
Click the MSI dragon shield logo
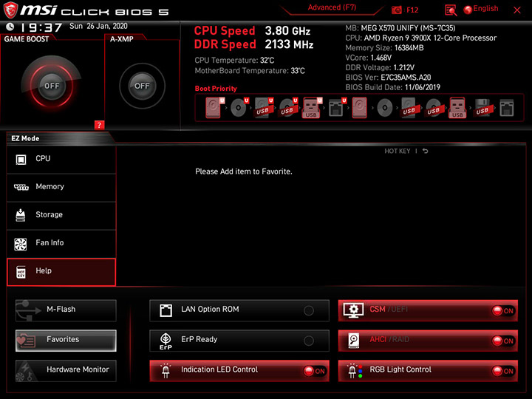[10, 10]
